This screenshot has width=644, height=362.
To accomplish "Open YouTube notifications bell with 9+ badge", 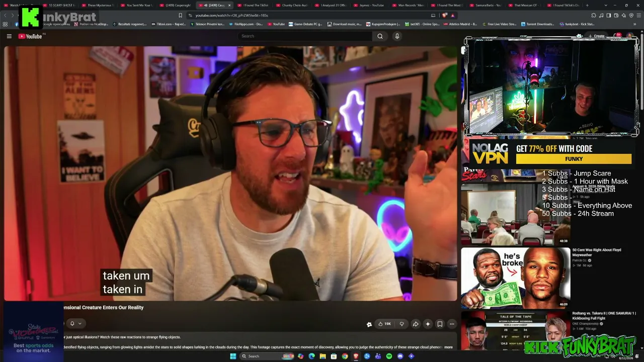I will [x=618, y=36].
